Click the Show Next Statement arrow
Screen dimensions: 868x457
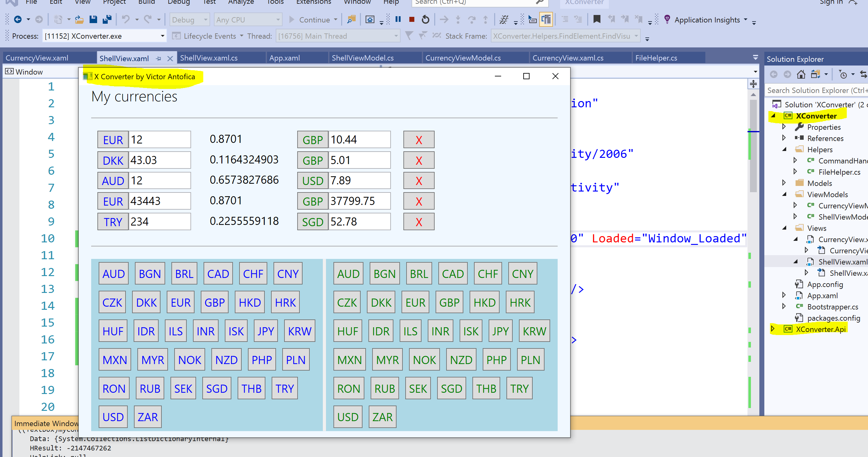pos(444,20)
